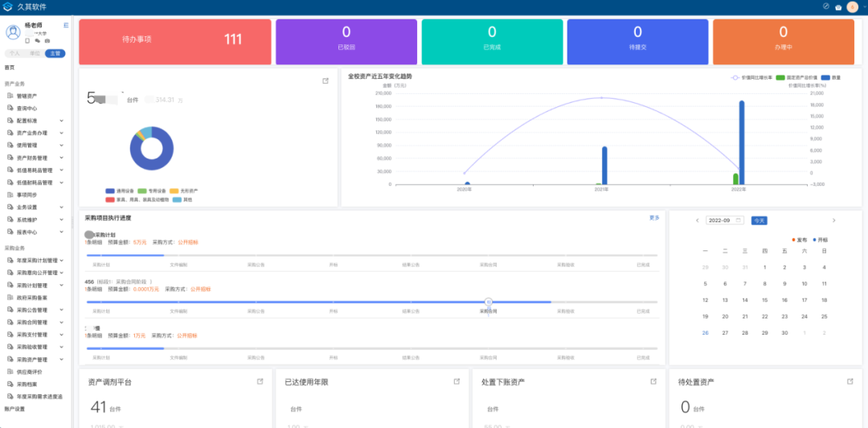Click the compass icon in top bar

(x=826, y=6)
